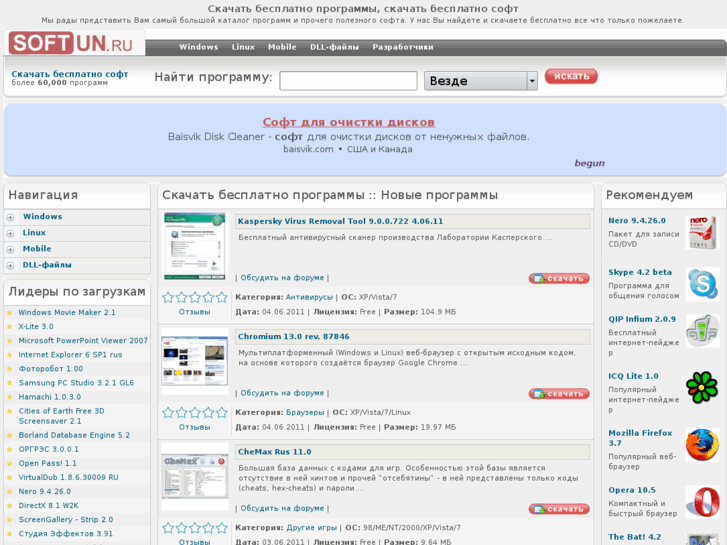The height and width of the screenshot is (545, 727).
Task: Open Linux in the top menu bar
Action: (x=243, y=47)
